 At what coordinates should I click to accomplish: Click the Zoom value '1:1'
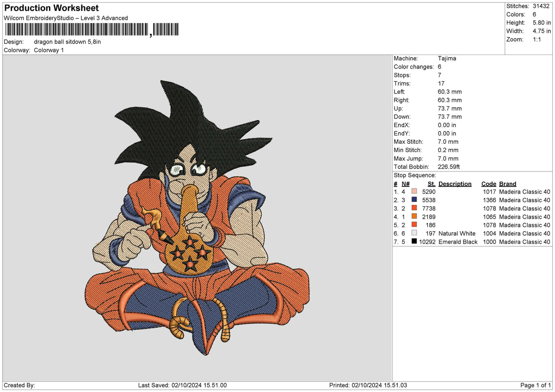click(x=537, y=39)
